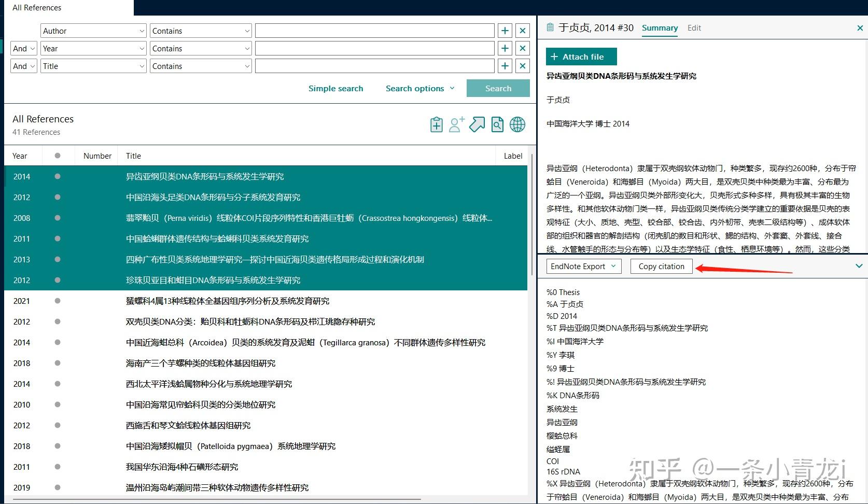Viewport: 868px width, 504px height.
Task: Sort references by the Title column
Action: point(133,156)
